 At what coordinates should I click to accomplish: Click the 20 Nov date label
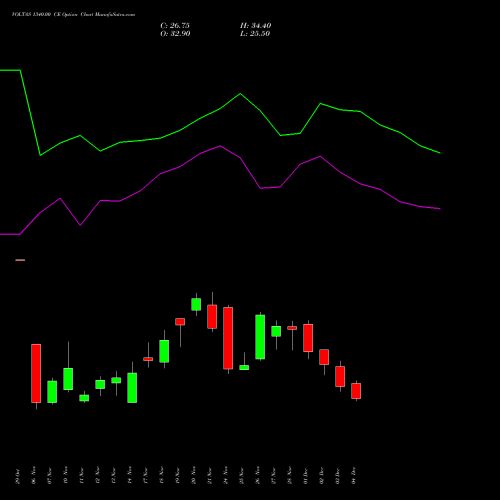(x=194, y=476)
